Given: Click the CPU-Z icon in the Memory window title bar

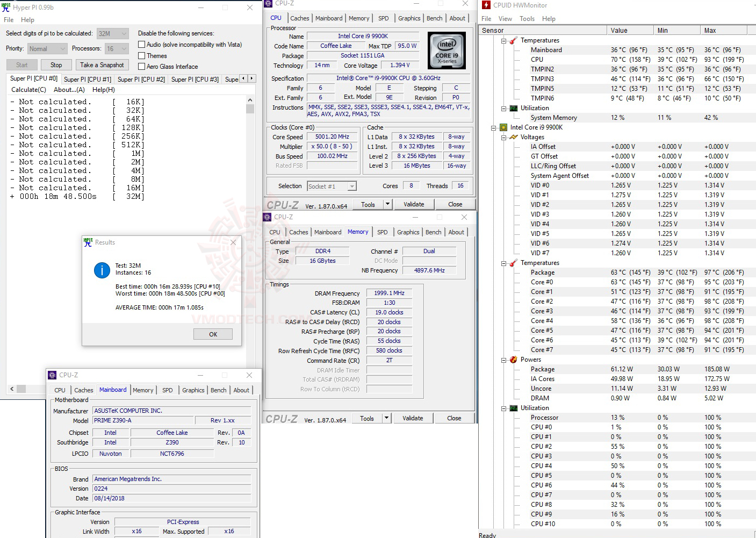Looking at the screenshot, I should [267, 217].
